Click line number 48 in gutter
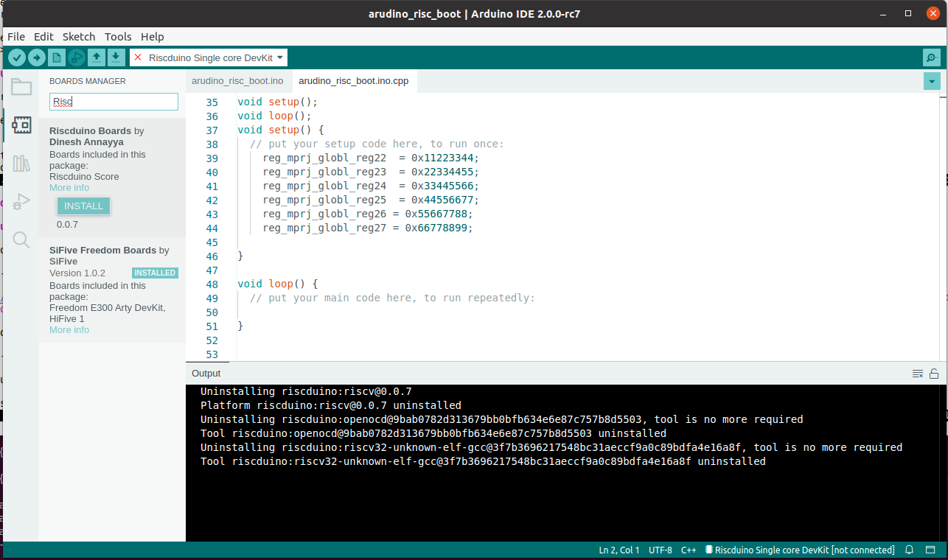Screen dimensions: 948x560 [212, 284]
